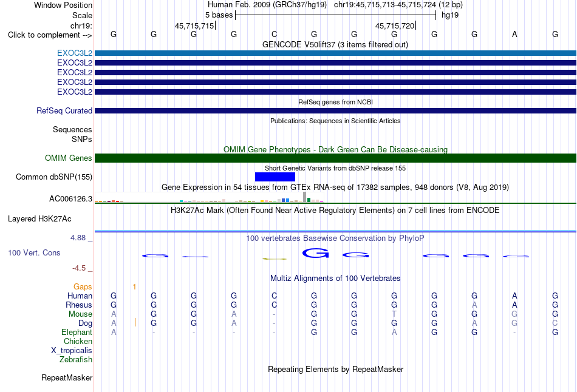Click the C base in the Dog row
The width and height of the screenshot is (577, 392).
[x=555, y=323]
